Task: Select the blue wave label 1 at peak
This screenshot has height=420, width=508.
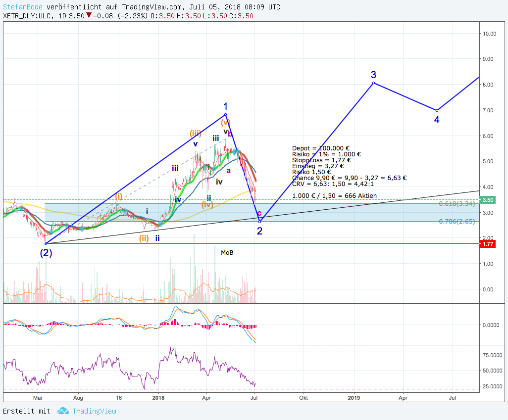Action: 225,106
